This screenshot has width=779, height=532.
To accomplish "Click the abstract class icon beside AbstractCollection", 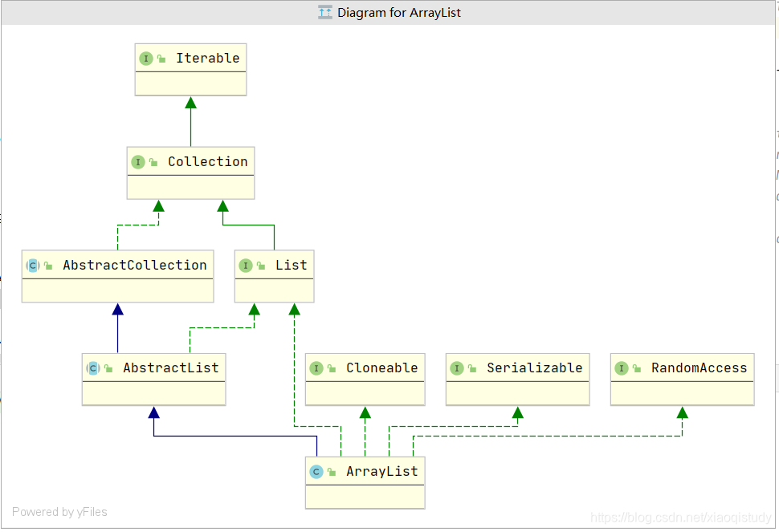I will (33, 266).
